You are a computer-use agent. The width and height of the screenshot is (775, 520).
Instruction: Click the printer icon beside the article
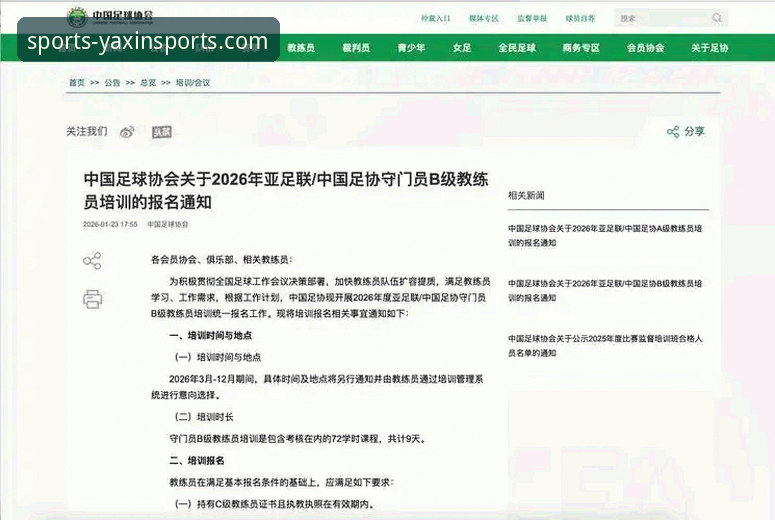coord(92,299)
